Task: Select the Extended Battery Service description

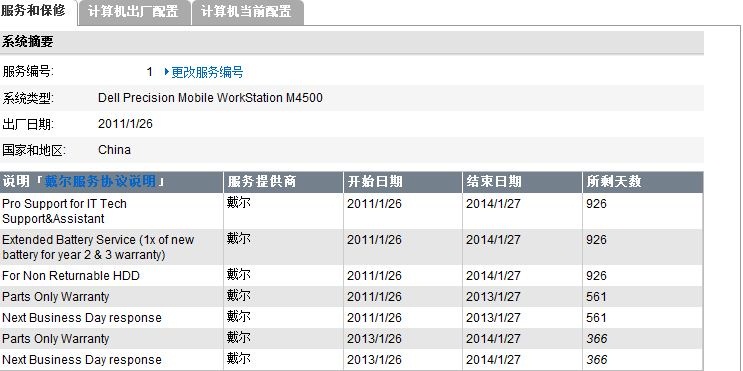Action: (x=98, y=247)
